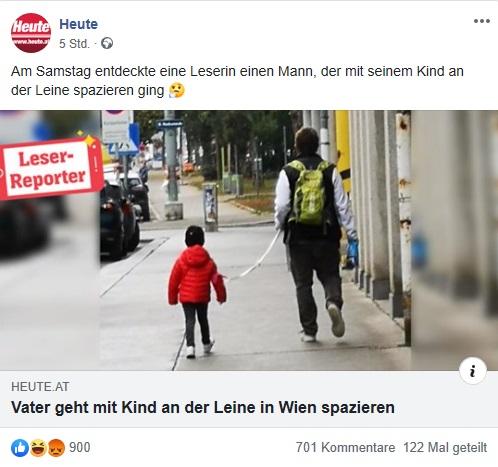Click the child in the red jacket
This screenshot has width=498, height=467.
pos(197,292)
